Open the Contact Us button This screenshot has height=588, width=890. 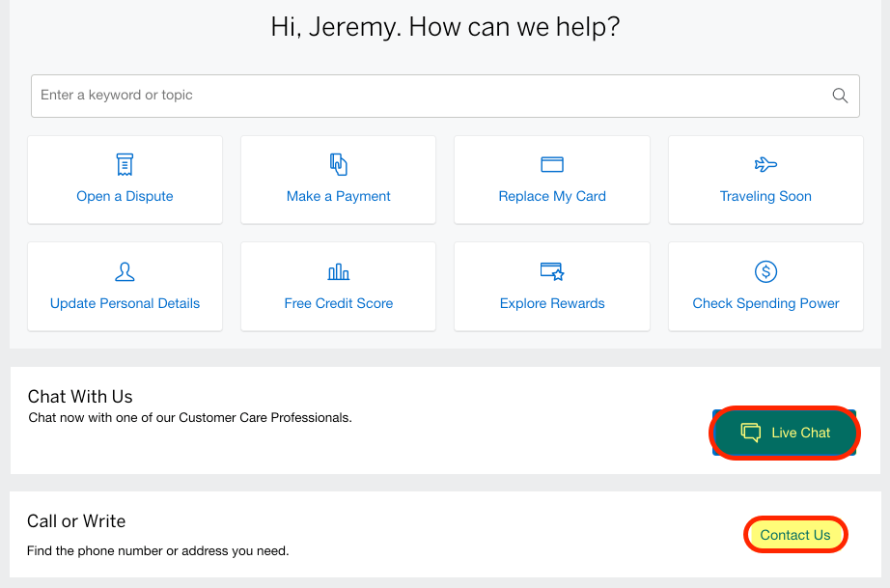tap(795, 535)
